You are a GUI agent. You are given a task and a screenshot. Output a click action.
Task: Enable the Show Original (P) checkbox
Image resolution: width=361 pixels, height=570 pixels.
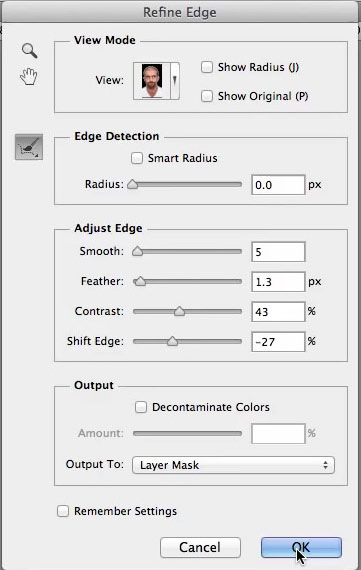(207, 96)
